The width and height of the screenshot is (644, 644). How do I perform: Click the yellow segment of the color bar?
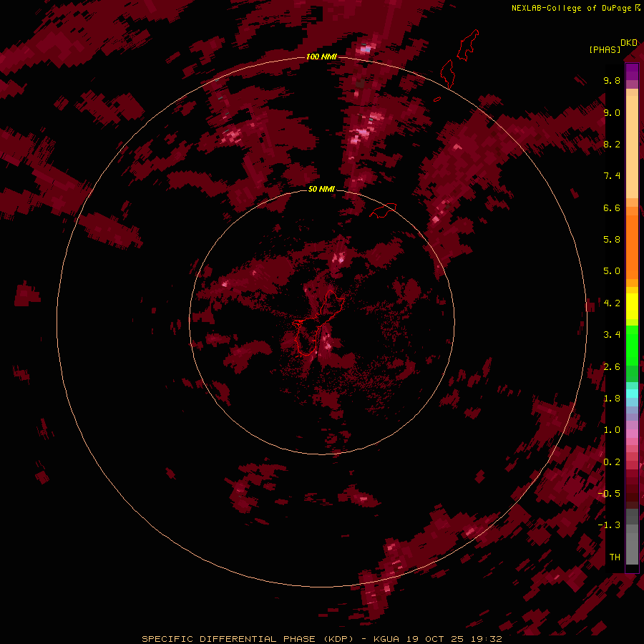coord(632,306)
